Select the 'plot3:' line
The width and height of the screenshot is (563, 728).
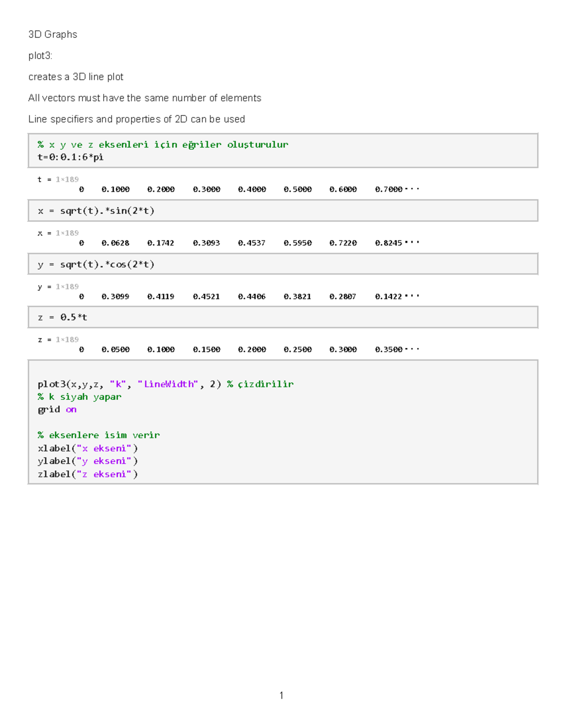(x=40, y=56)
